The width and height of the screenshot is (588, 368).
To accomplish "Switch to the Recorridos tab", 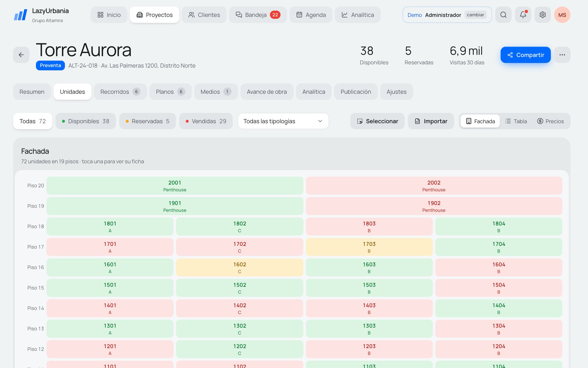I will pyautogui.click(x=120, y=92).
